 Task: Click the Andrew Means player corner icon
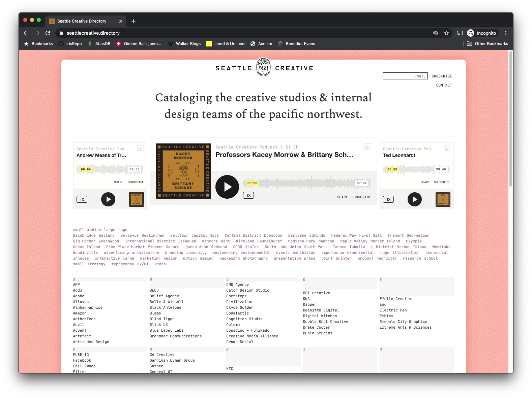(x=141, y=149)
